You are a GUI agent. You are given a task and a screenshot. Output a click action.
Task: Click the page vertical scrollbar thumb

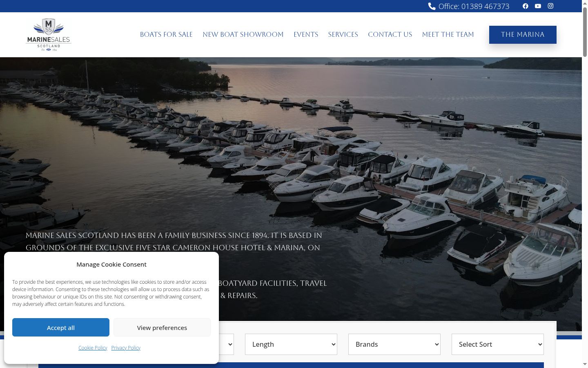585,32
